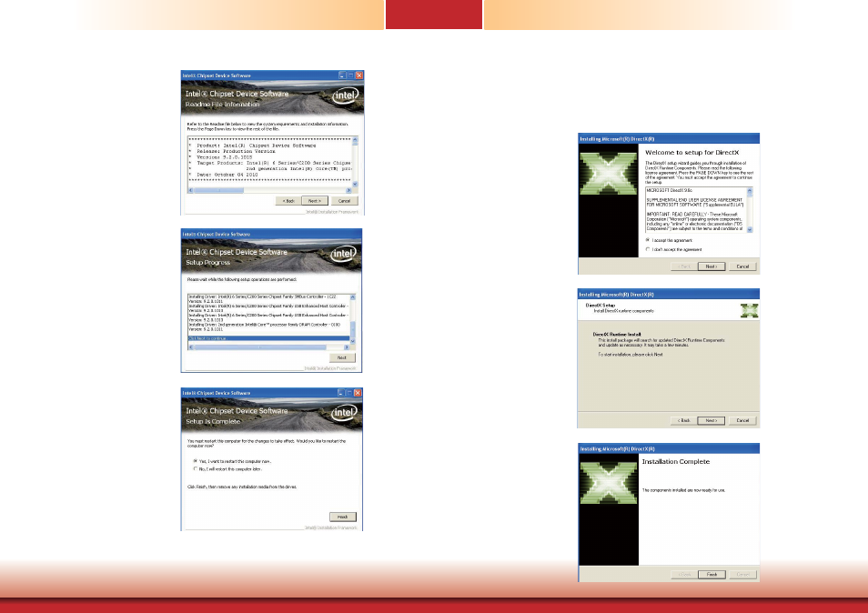Click Next in the Readme File Information dialog
The height and width of the screenshot is (613, 868).
314,200
